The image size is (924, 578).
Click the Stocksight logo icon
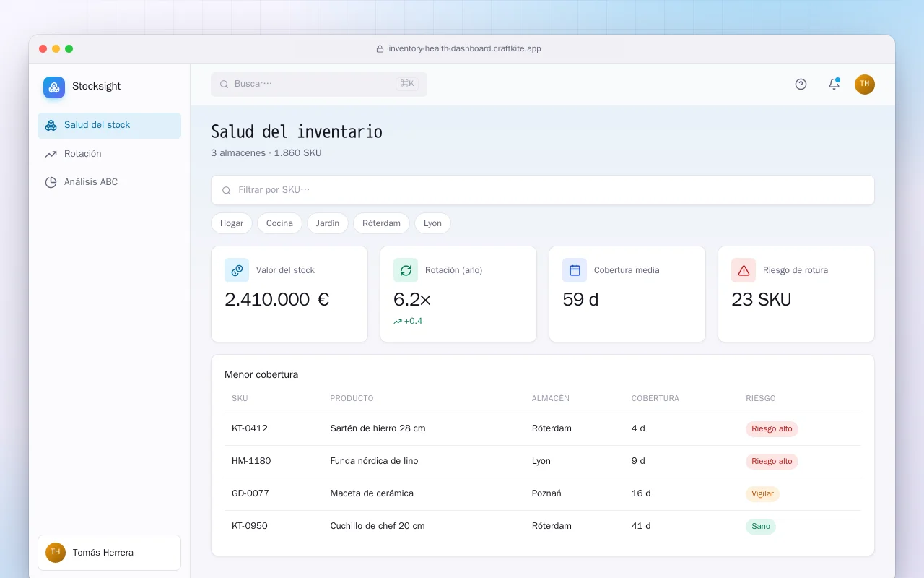pos(54,87)
